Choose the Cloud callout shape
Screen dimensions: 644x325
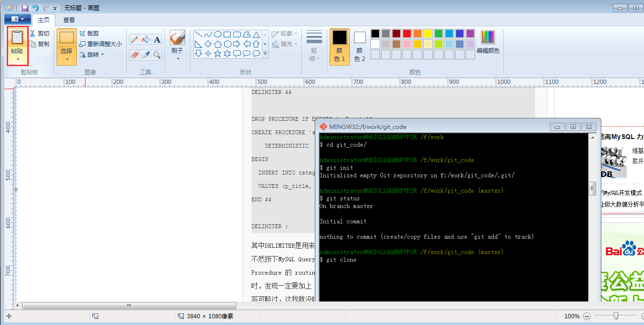(256, 54)
